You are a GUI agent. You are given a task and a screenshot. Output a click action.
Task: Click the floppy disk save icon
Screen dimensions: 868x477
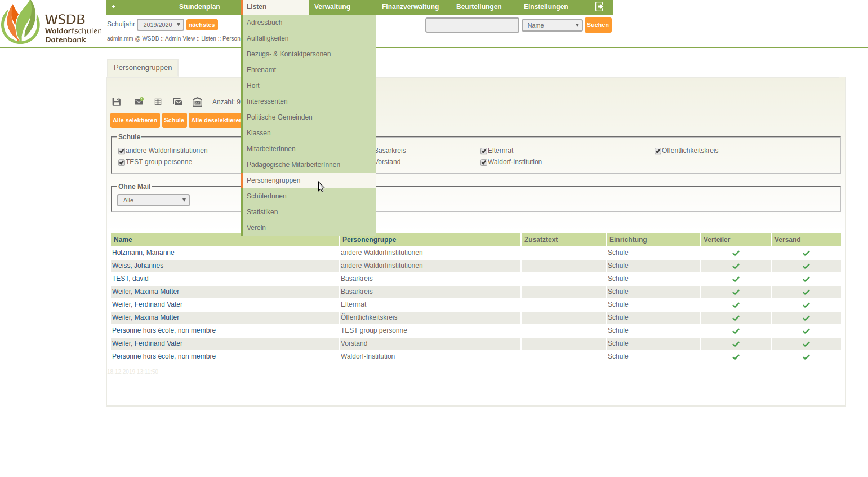tap(117, 102)
